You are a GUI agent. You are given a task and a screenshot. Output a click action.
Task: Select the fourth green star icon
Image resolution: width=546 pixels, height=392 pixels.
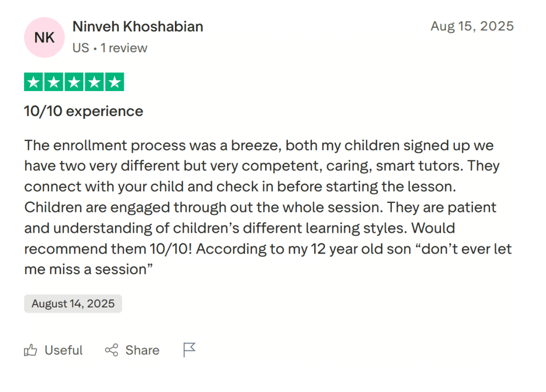point(94,81)
